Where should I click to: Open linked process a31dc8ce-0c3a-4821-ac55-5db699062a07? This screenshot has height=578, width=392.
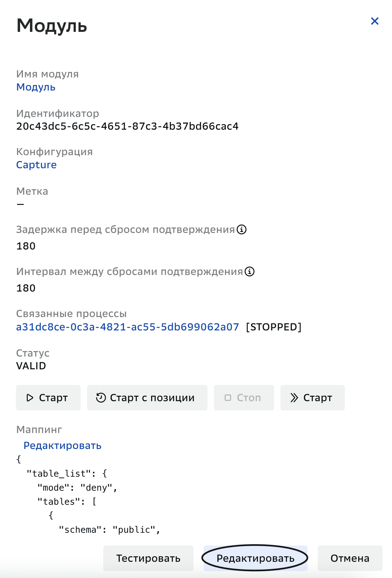click(x=127, y=327)
